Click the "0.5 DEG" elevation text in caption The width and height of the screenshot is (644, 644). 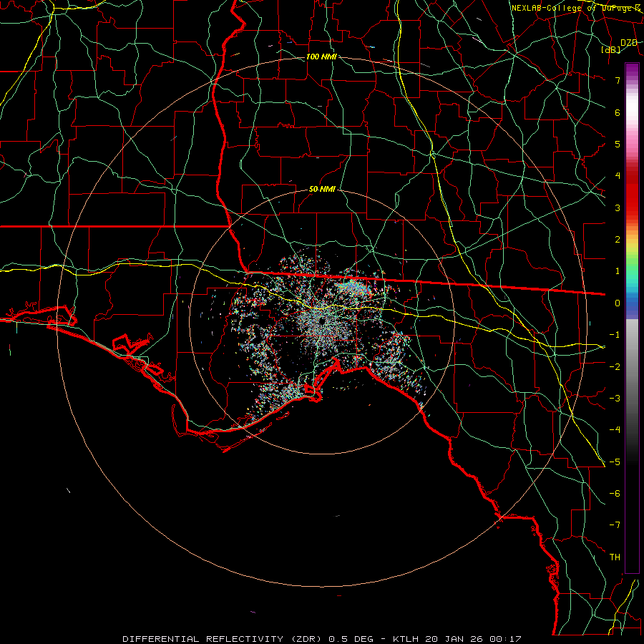coord(351,639)
